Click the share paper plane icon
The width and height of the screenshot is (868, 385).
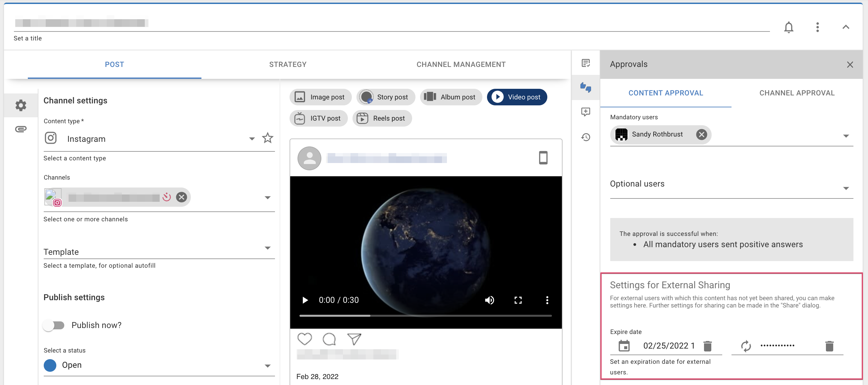tap(354, 339)
